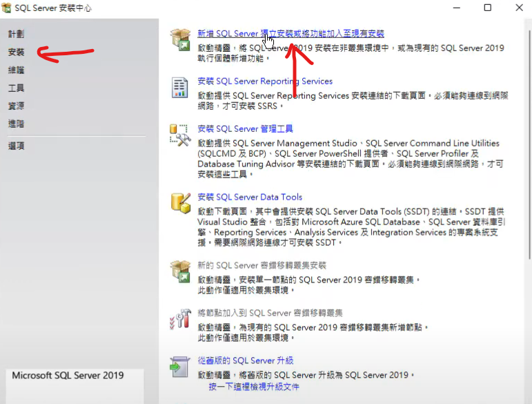Click the new standalone installation box icon
Image resolution: width=532 pixels, height=404 pixels.
pyautogui.click(x=180, y=39)
